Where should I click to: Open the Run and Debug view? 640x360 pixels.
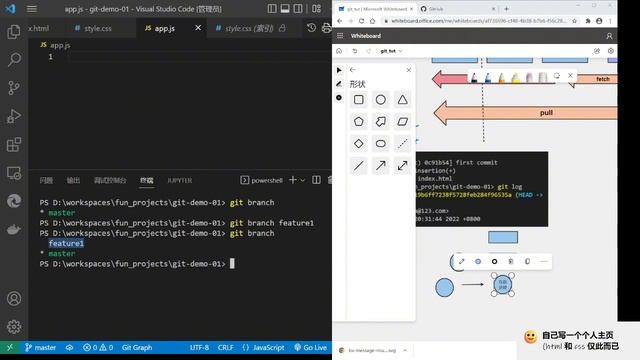pos(14,116)
